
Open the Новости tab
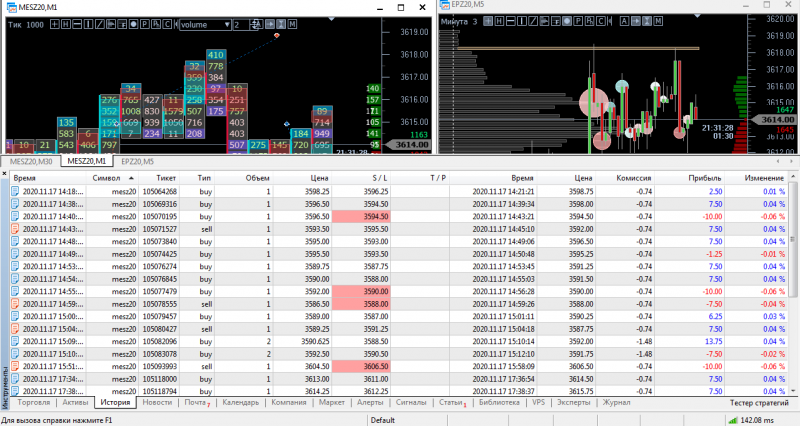pyautogui.click(x=157, y=403)
